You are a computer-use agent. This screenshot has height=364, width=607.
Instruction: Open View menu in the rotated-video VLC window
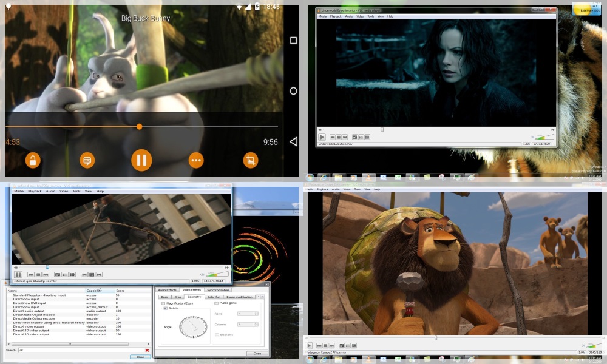coord(88,191)
